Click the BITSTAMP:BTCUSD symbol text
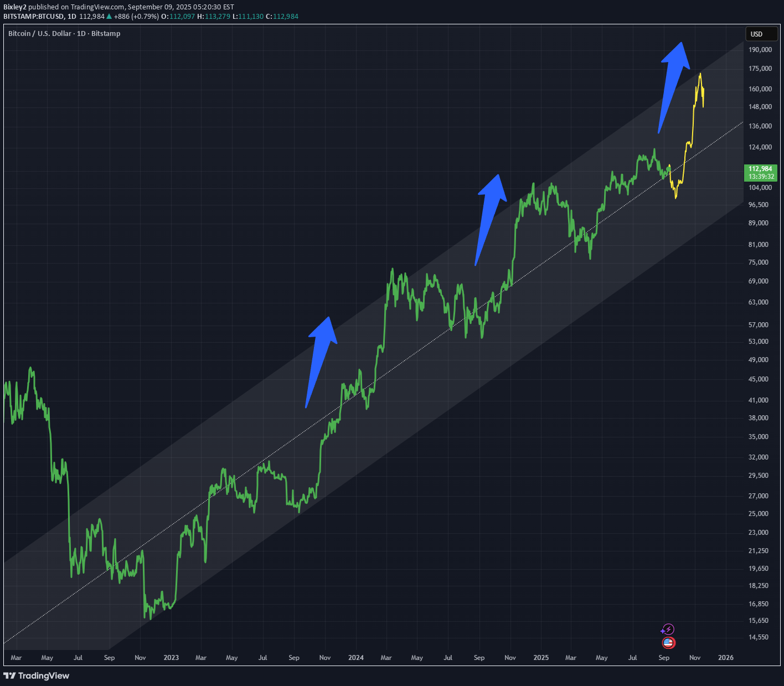Image resolution: width=784 pixels, height=686 pixels. pyautogui.click(x=34, y=17)
